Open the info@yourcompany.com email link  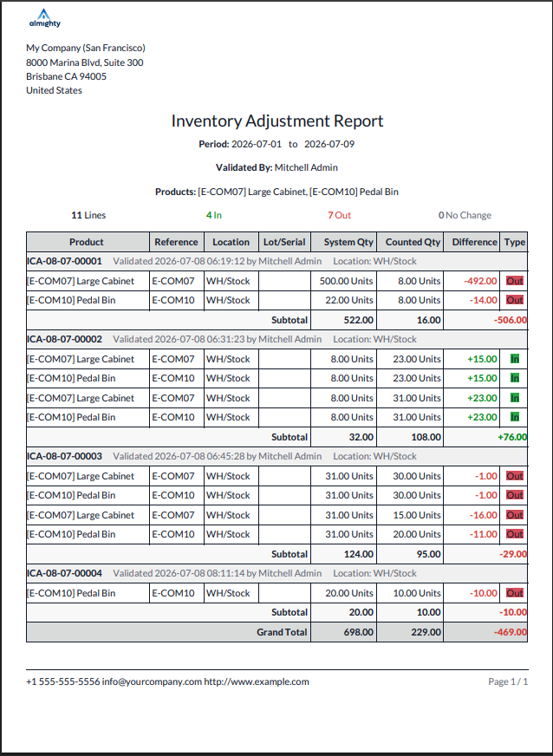point(152,681)
